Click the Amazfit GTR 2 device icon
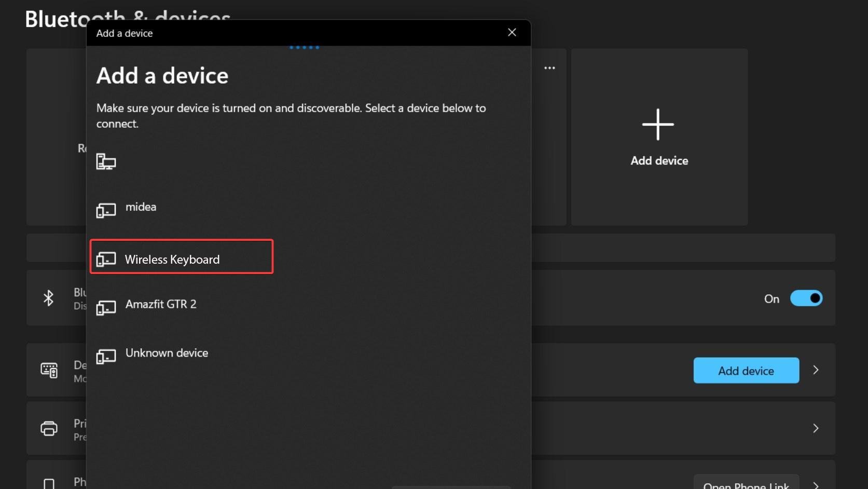 coord(106,308)
